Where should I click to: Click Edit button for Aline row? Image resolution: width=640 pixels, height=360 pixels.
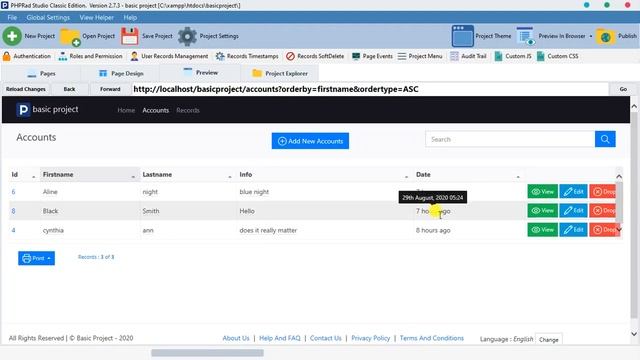[573, 191]
